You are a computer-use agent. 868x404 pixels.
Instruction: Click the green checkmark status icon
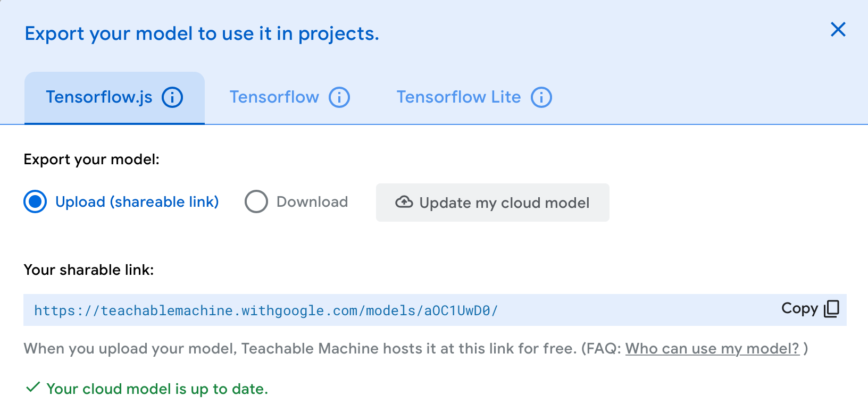[33, 387]
